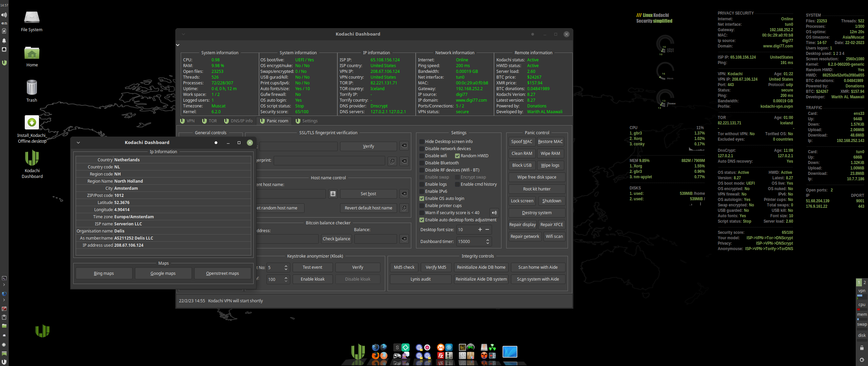The image size is (868, 366).
Task: Click the Spoof MAC button
Action: 521,142
